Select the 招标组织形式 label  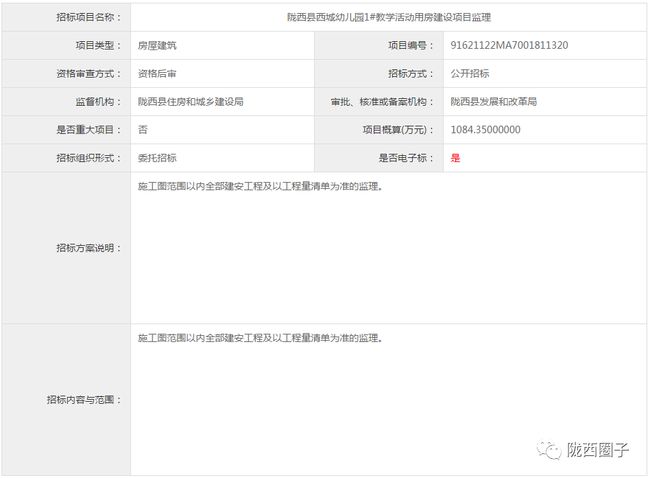(89, 158)
